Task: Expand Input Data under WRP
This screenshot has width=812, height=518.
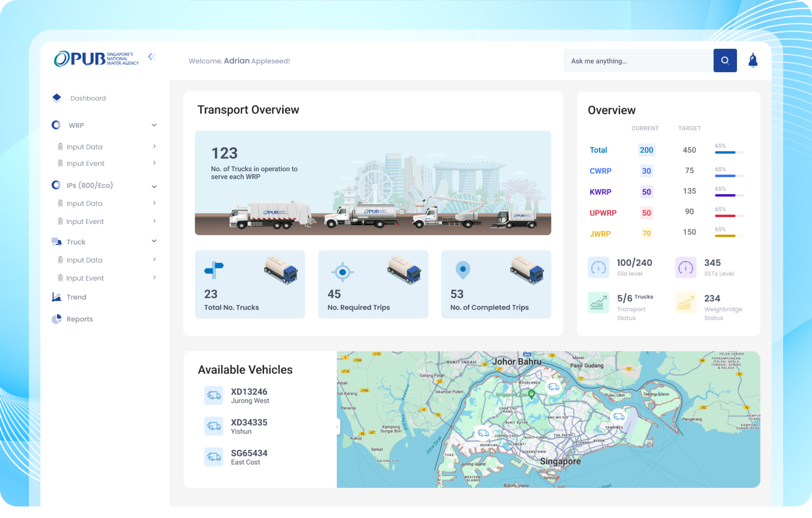Action: click(154, 146)
